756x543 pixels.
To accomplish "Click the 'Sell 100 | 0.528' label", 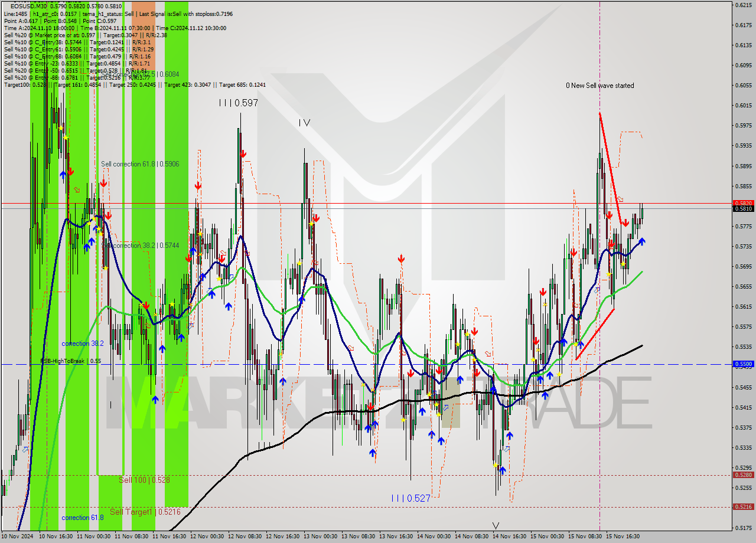I will pos(144,480).
